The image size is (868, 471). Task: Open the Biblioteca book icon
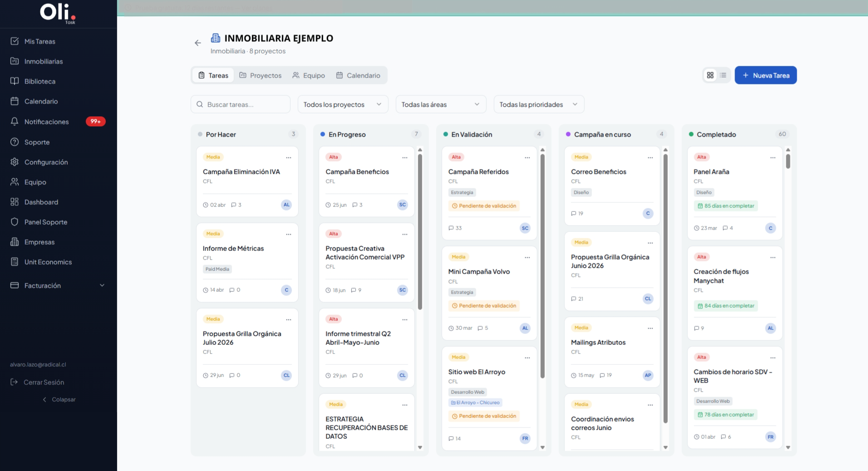(x=15, y=81)
